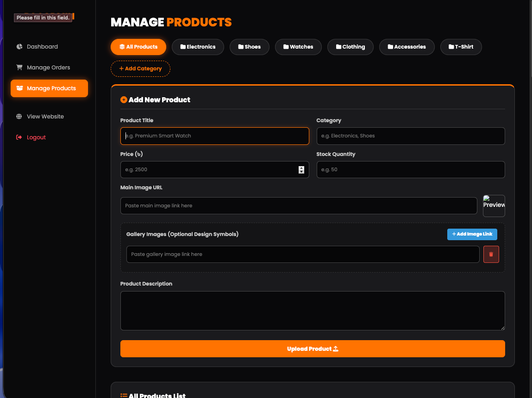Click the "Stock Quantity" label

[x=336, y=154]
